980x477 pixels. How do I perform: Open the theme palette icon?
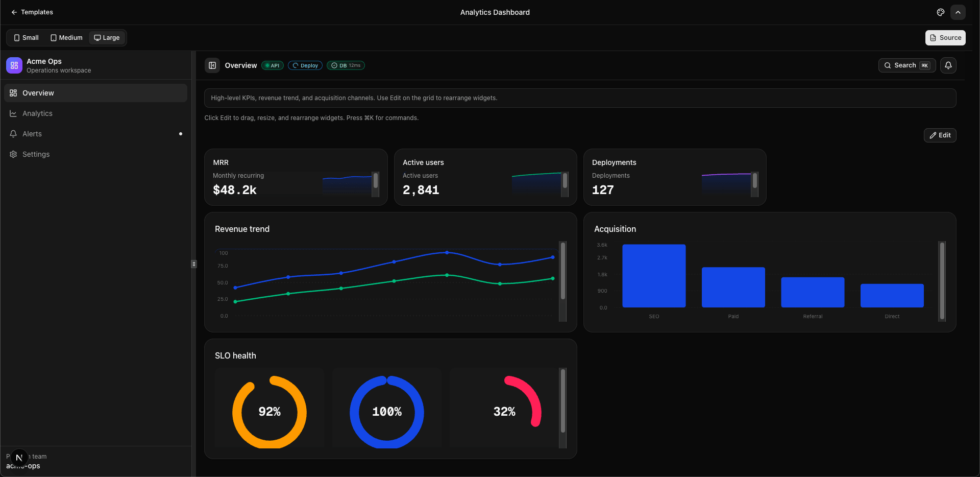click(940, 12)
